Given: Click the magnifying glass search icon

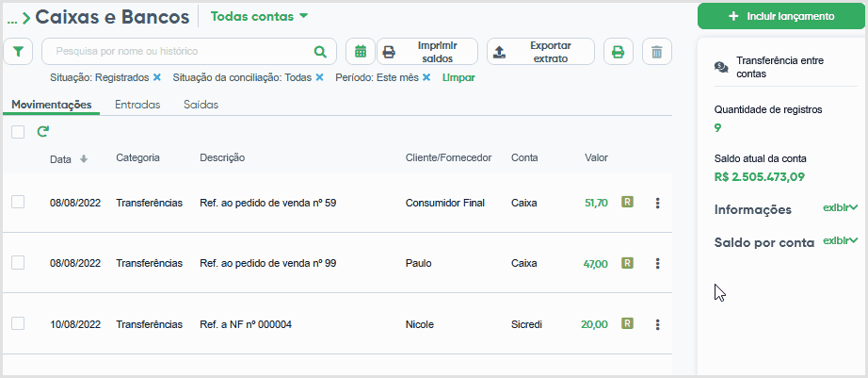Looking at the screenshot, I should pyautogui.click(x=320, y=52).
